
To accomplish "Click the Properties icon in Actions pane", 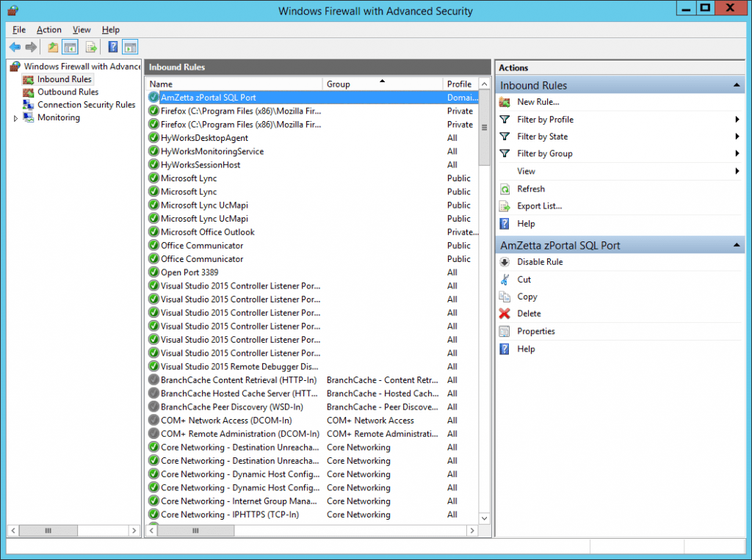I will (505, 331).
